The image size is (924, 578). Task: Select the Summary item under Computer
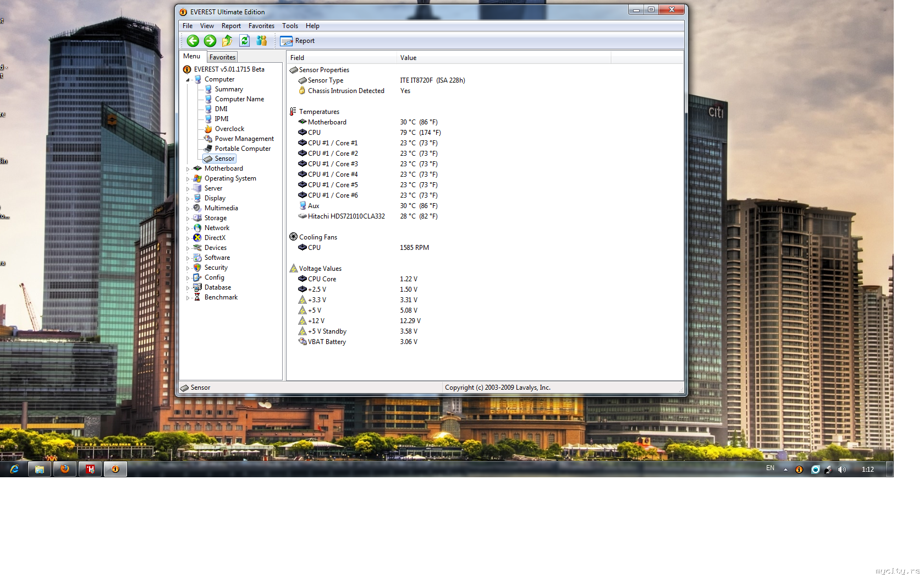tap(229, 89)
